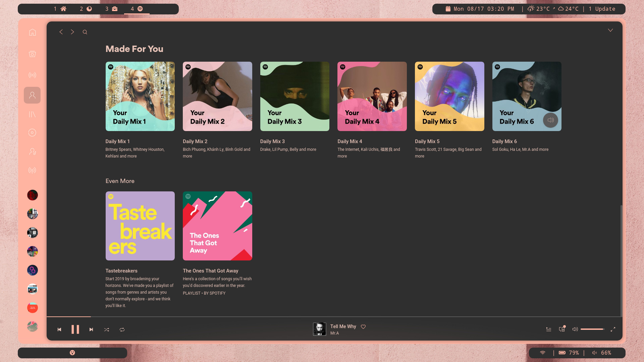Enter full screen with the expand icon
The width and height of the screenshot is (644, 362).
tap(613, 329)
